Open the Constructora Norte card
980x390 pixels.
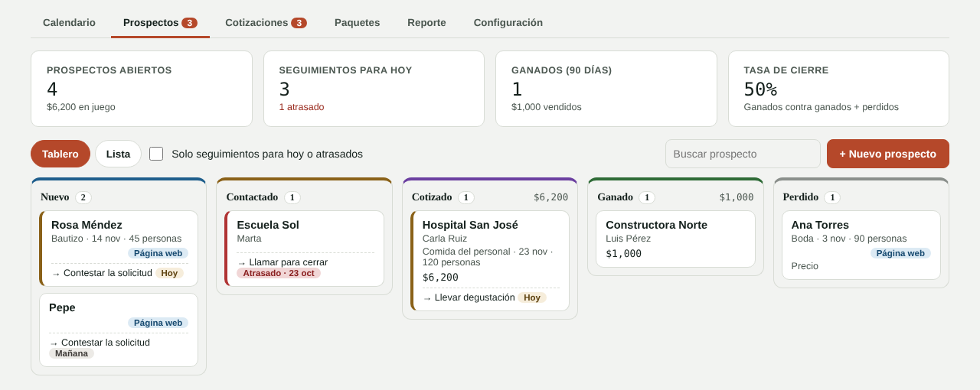[675, 239]
